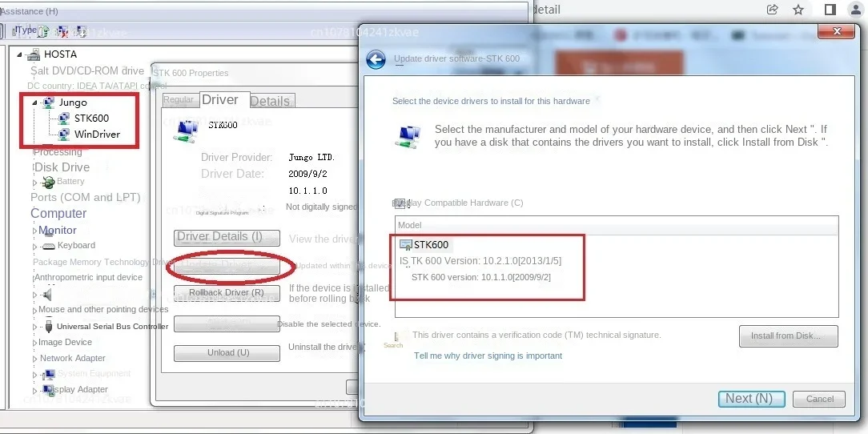Expand the Keyboard node
This screenshot has height=434, width=868.
coord(35,247)
